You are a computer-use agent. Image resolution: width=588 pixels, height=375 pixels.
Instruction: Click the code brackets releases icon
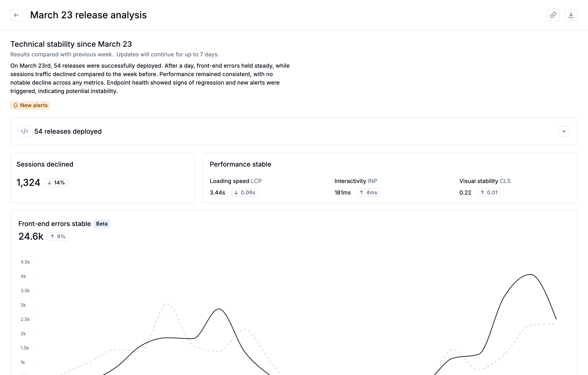tap(24, 131)
